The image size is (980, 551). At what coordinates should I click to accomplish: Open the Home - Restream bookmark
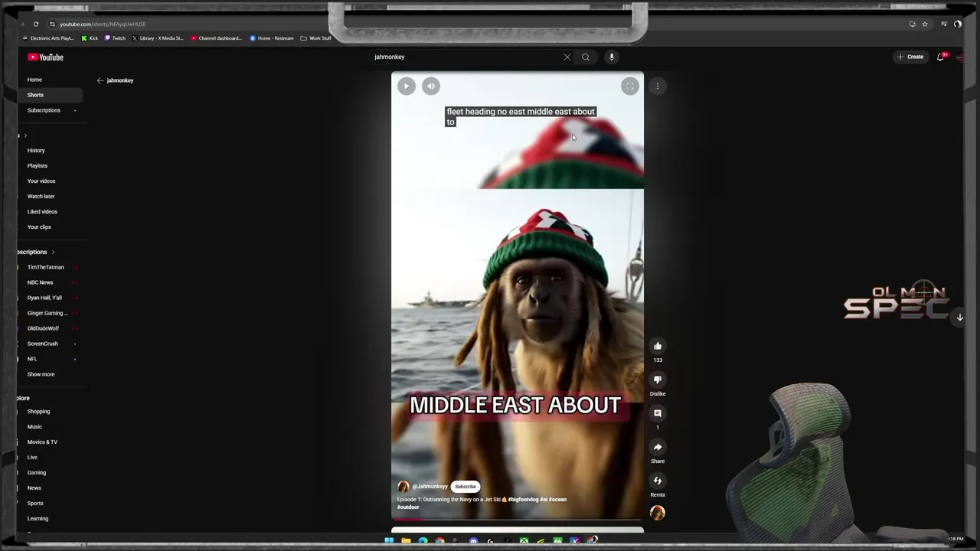(272, 38)
